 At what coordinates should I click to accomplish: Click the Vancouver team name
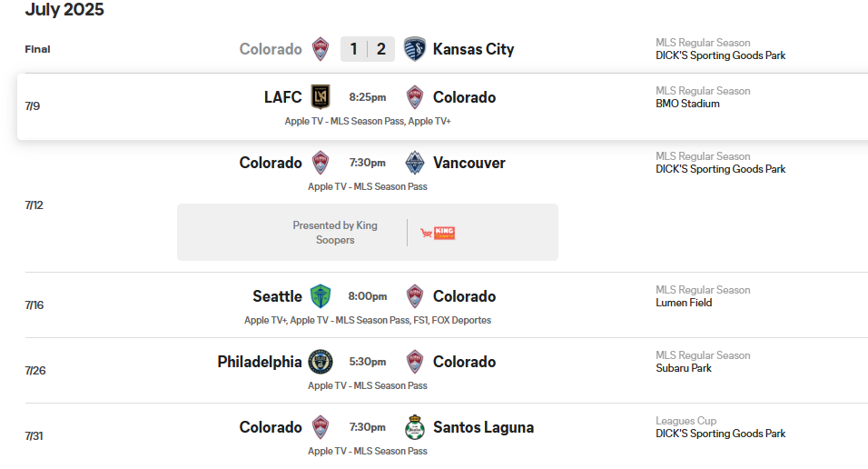[469, 163]
